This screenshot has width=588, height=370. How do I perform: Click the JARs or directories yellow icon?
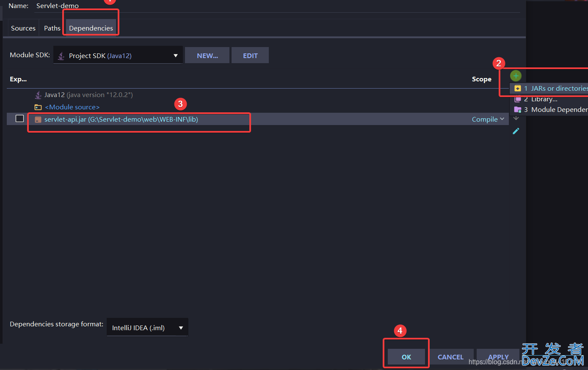pos(517,89)
